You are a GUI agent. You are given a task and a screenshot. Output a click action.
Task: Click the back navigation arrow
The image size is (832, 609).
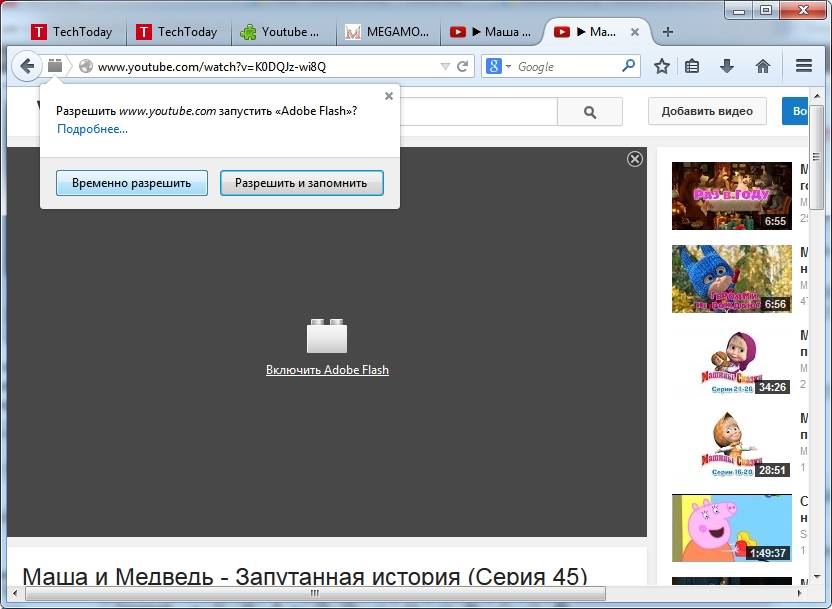click(x=27, y=67)
